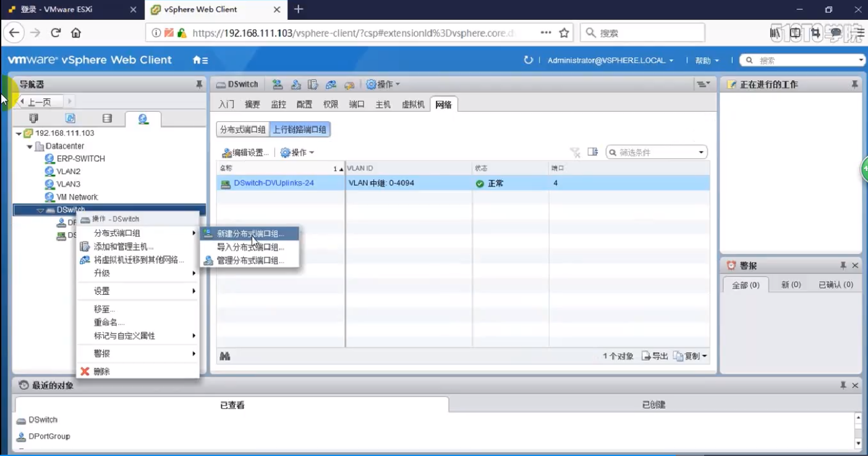The width and height of the screenshot is (868, 456).
Task: Collapse the DSwitch tree node
Action: (x=40, y=211)
